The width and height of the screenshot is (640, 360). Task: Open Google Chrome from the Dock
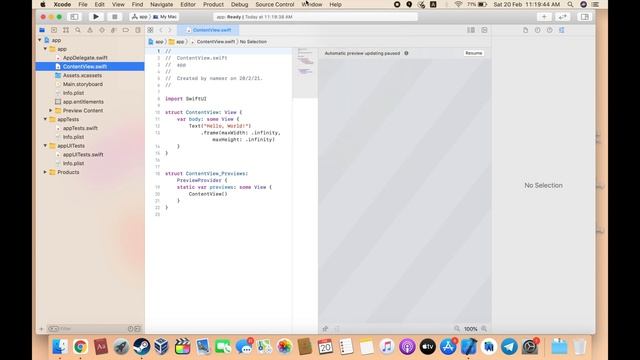coord(80,347)
